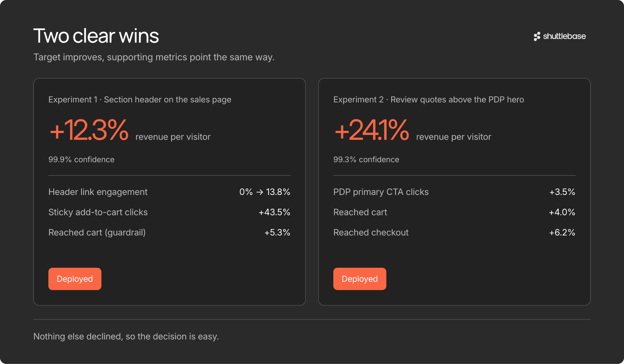Select the Header link engagement row label
The width and height of the screenshot is (624, 364).
click(x=98, y=192)
